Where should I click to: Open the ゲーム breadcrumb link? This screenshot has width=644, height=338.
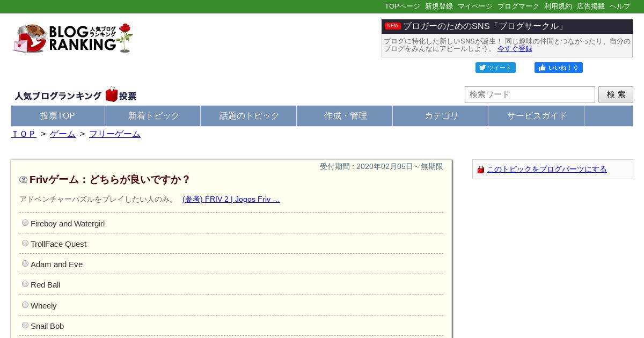[x=63, y=134]
